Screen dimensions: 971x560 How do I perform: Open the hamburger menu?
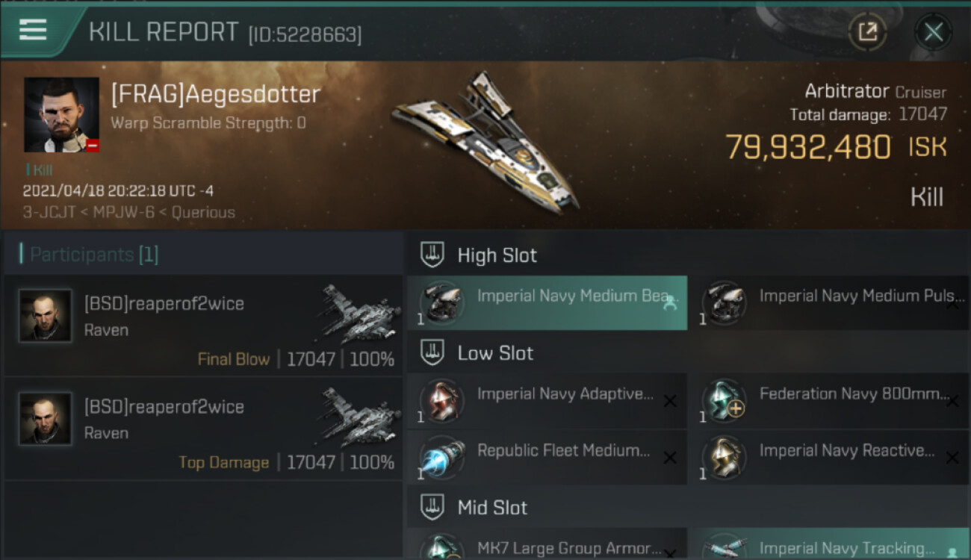pos(33,30)
